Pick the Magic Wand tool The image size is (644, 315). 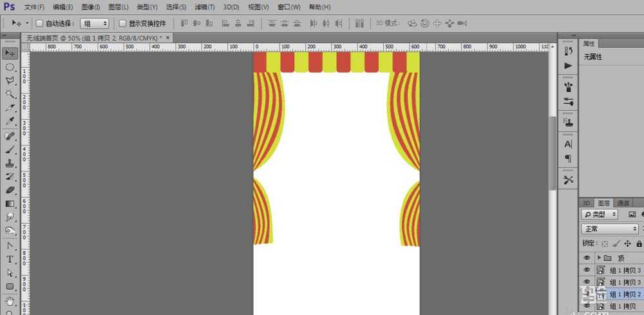(10, 94)
